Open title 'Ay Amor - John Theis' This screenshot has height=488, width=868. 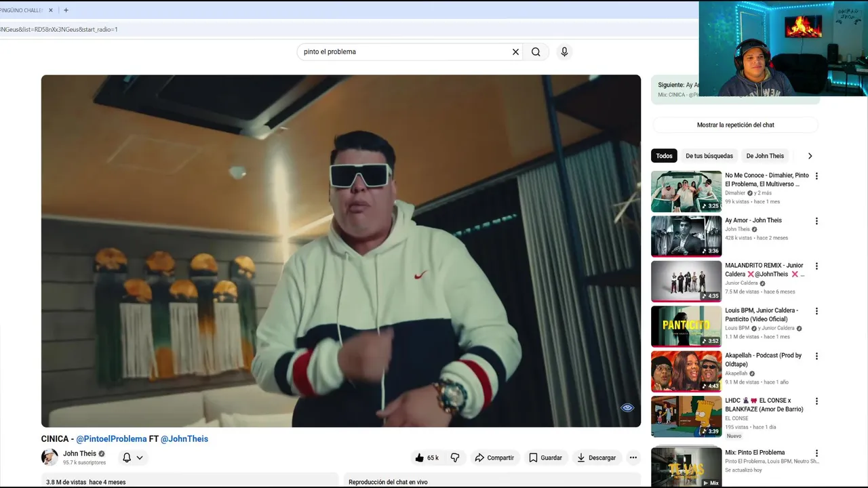pos(753,220)
